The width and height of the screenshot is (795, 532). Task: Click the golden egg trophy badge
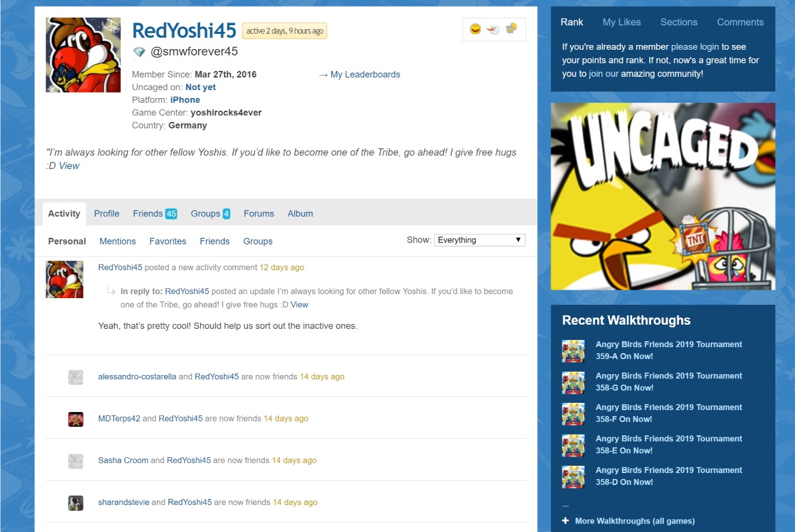tap(511, 28)
